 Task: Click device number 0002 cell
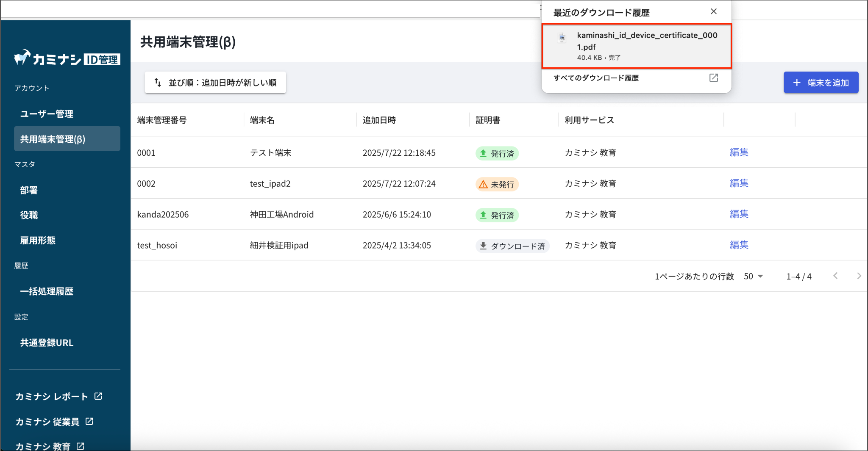click(146, 184)
